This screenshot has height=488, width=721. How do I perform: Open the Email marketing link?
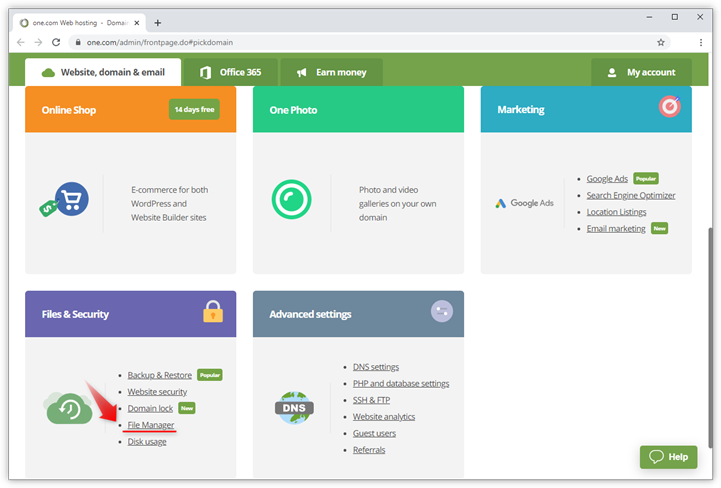616,229
